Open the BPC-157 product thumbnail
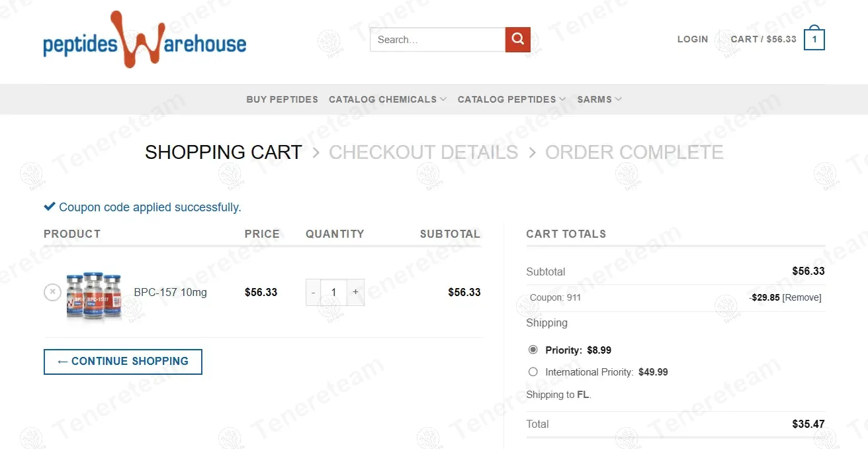This screenshot has height=449, width=868. 94,294
